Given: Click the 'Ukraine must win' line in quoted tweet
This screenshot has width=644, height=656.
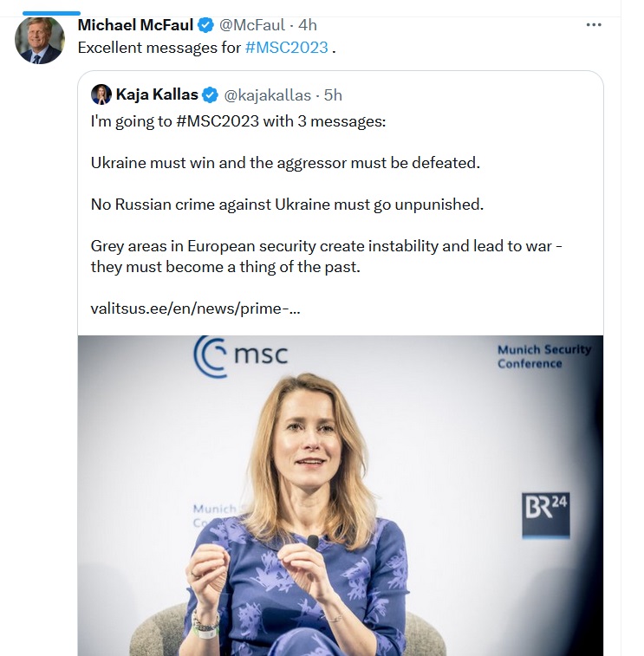Looking at the screenshot, I should point(285,163).
